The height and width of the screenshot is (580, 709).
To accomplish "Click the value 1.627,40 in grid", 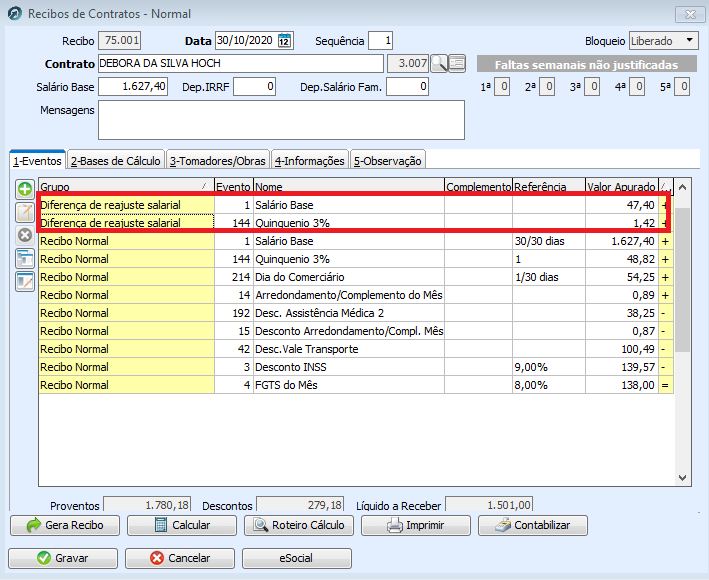I will pos(633,241).
